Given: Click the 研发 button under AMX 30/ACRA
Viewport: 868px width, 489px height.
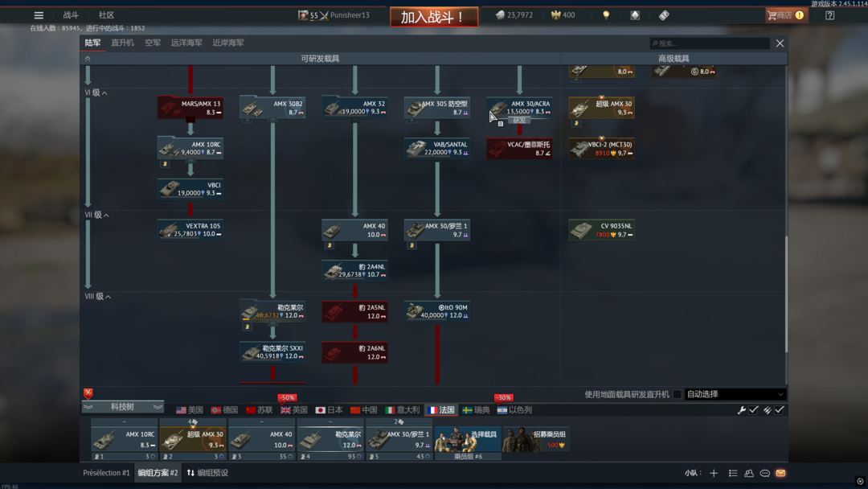Looking at the screenshot, I should (x=519, y=120).
